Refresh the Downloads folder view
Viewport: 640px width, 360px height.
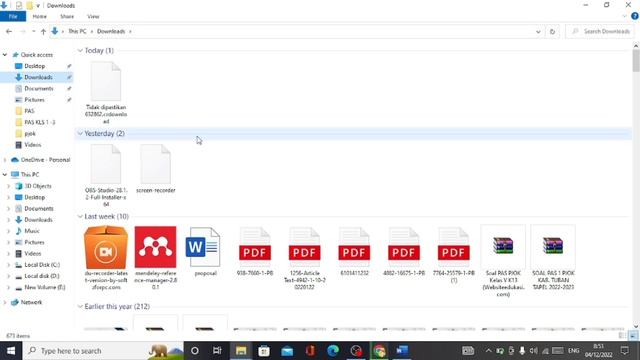tap(552, 31)
